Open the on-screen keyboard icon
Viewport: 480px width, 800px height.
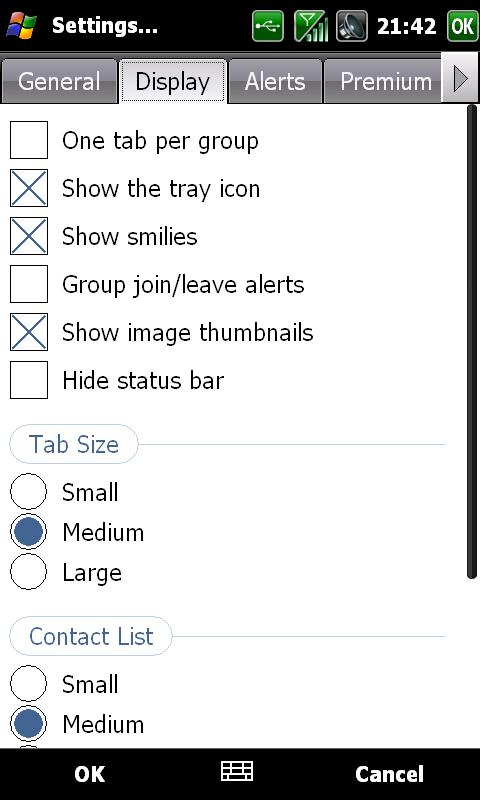(x=237, y=771)
